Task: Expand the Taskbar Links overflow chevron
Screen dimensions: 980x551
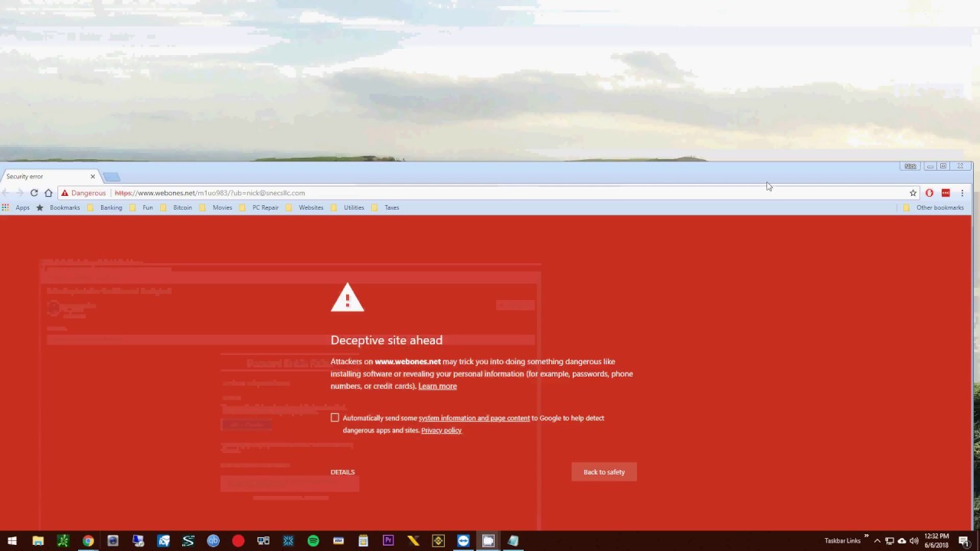Action: point(867,536)
